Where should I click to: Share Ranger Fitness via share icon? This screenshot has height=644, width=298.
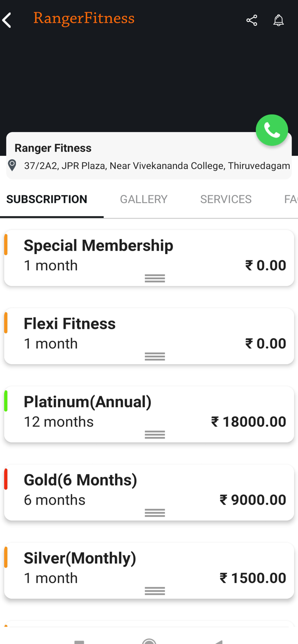(252, 20)
